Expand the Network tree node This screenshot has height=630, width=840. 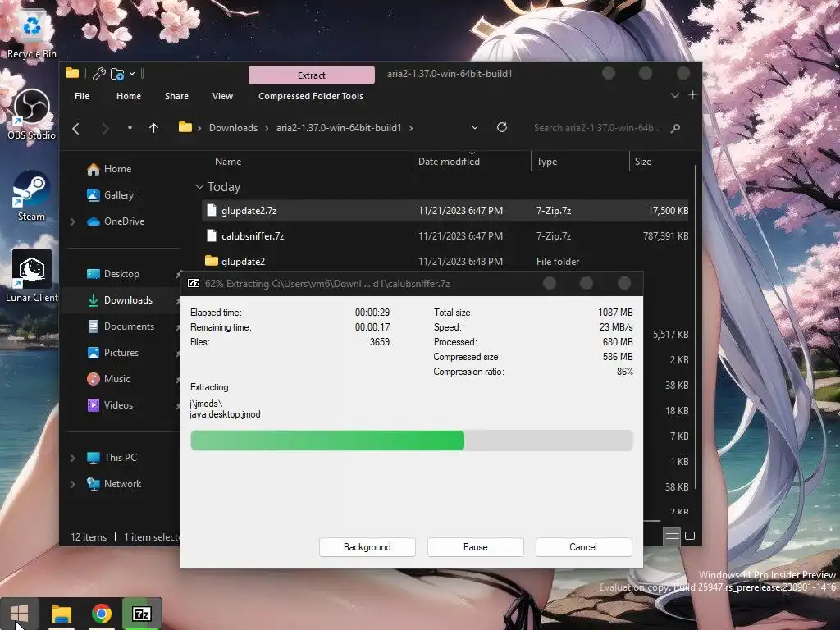tap(73, 484)
